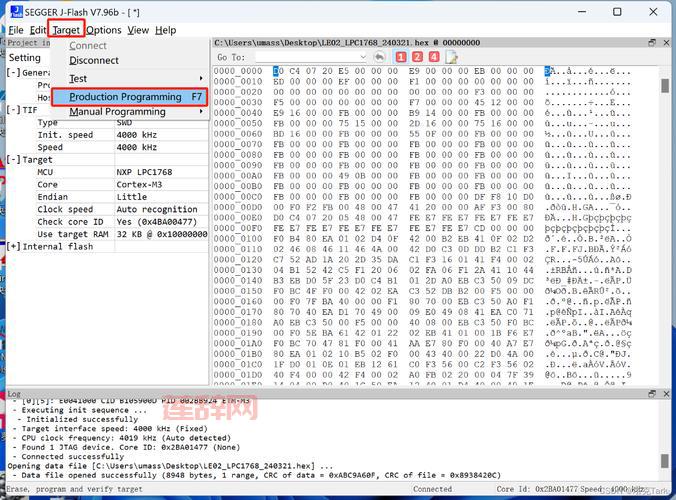Open the Options menu
The image size is (676, 500).
click(103, 30)
